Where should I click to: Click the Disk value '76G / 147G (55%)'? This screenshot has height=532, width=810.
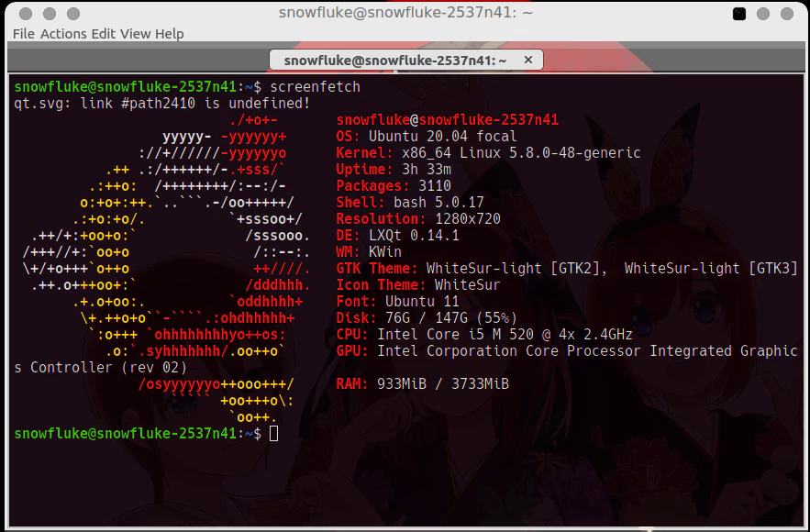(x=451, y=318)
